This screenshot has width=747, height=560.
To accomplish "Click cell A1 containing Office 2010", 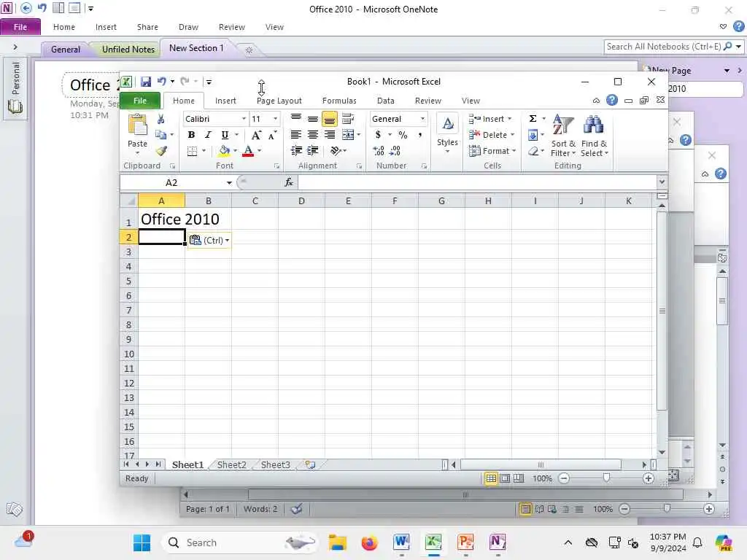I will 161,219.
